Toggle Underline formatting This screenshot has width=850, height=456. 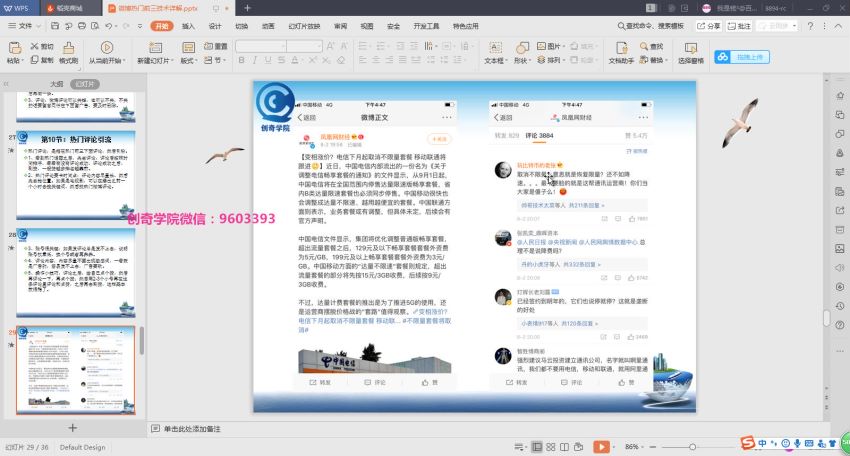click(x=268, y=60)
